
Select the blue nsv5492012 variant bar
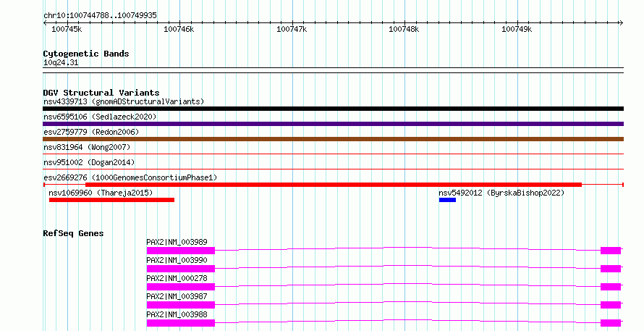coord(447,200)
